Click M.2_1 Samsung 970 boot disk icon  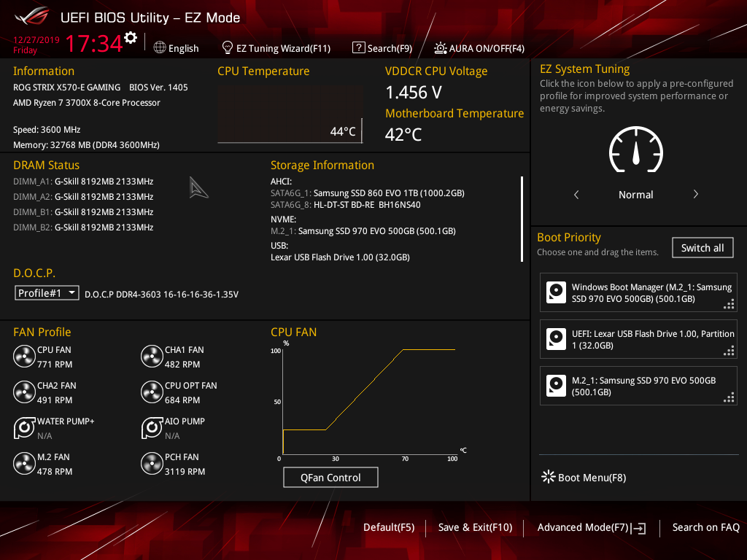(556, 386)
